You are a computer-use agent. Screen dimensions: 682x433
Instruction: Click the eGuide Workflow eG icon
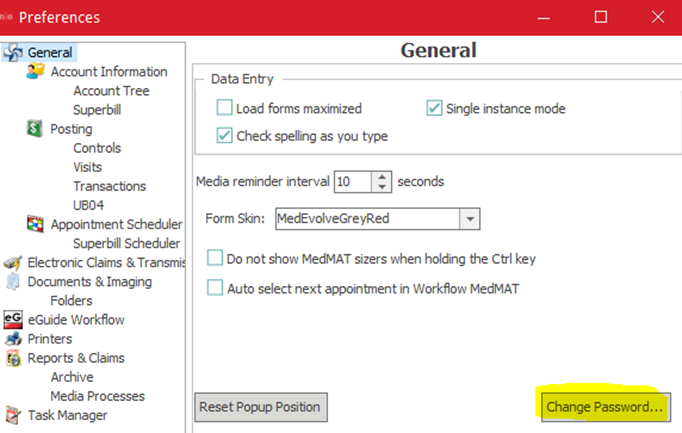[13, 320]
